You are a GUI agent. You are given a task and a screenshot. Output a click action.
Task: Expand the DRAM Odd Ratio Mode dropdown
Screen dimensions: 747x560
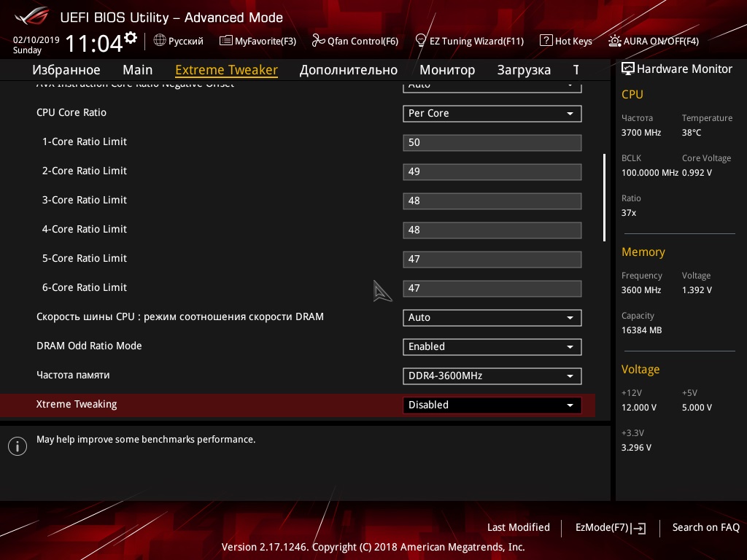[492, 347]
